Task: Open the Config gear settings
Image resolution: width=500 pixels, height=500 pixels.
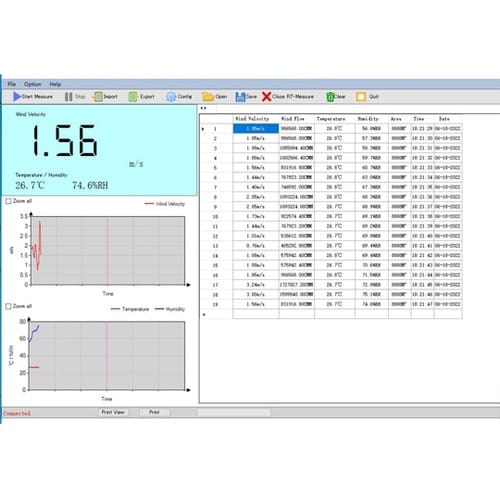Action: [171, 97]
